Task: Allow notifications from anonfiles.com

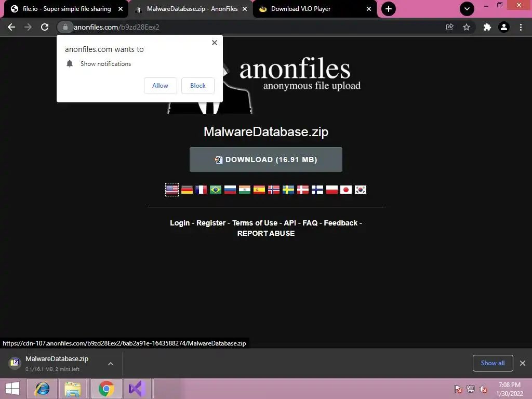Action: 160,86
